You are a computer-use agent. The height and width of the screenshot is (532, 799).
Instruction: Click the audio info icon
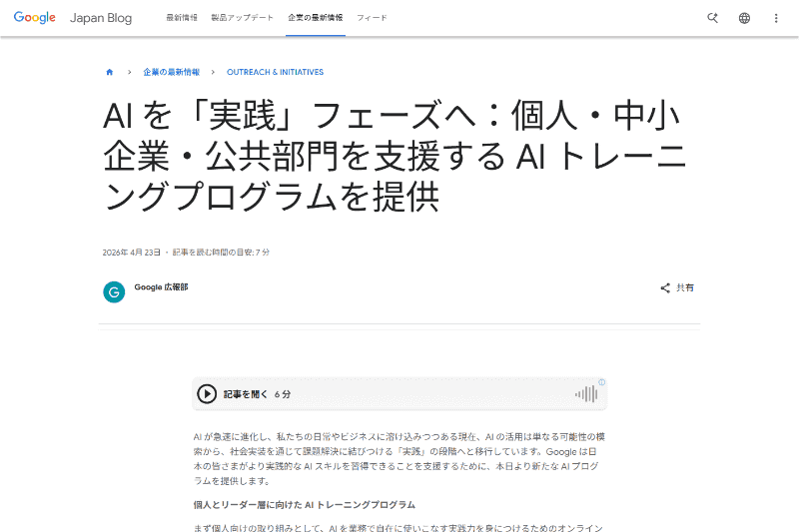[602, 382]
